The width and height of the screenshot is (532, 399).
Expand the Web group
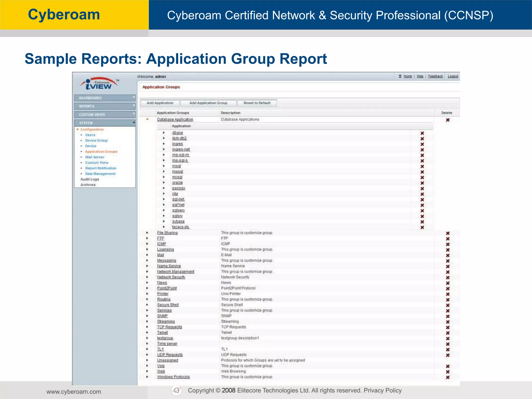tap(147, 371)
